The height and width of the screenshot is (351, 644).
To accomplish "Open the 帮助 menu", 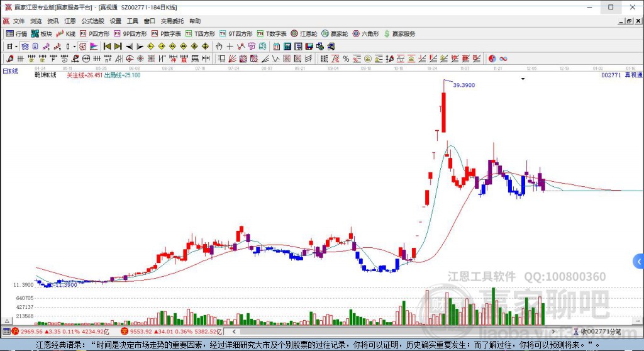I will [x=195, y=21].
